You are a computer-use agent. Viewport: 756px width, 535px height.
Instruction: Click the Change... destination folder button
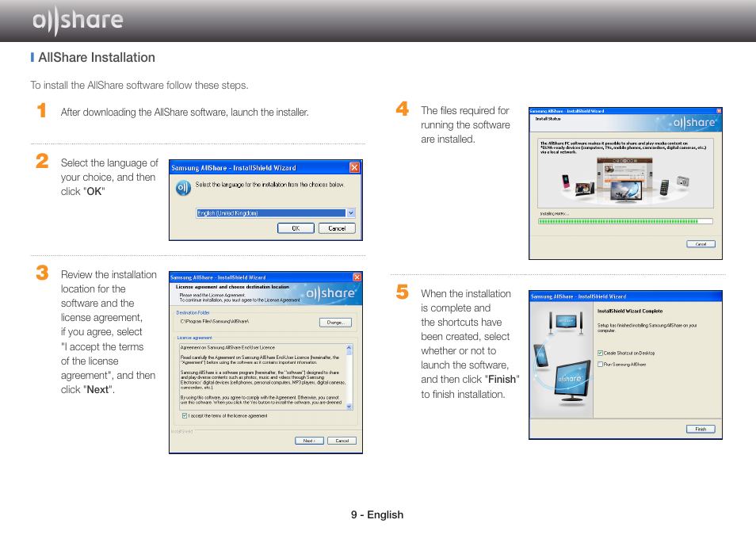(335, 323)
